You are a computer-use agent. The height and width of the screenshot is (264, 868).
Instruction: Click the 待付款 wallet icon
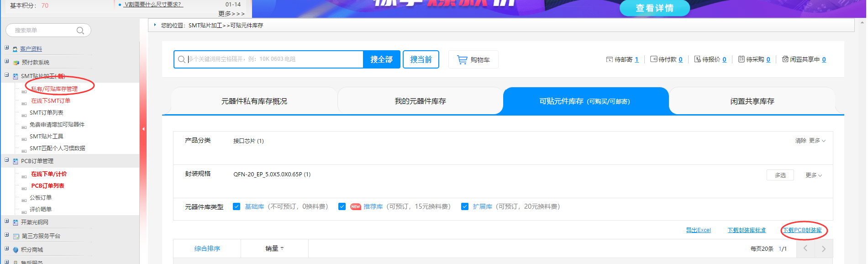point(653,59)
